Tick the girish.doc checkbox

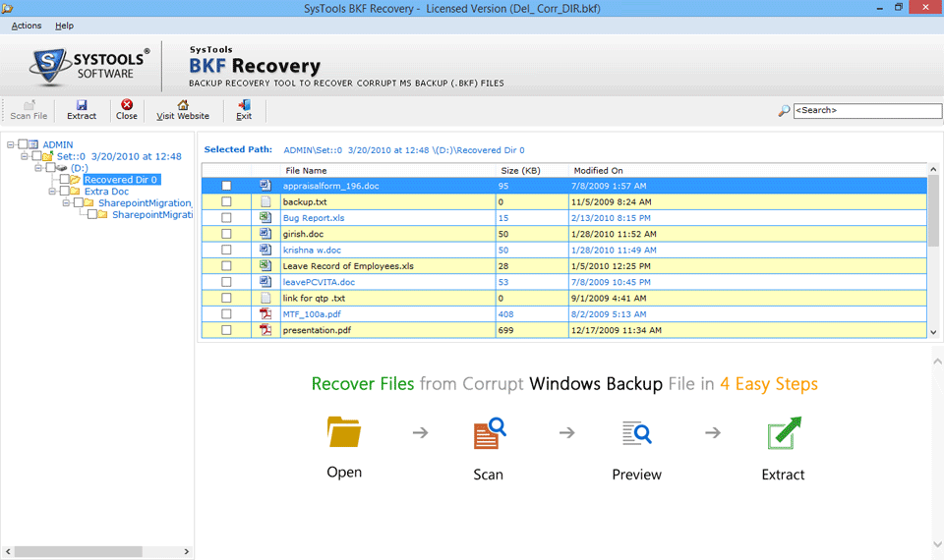pos(226,234)
